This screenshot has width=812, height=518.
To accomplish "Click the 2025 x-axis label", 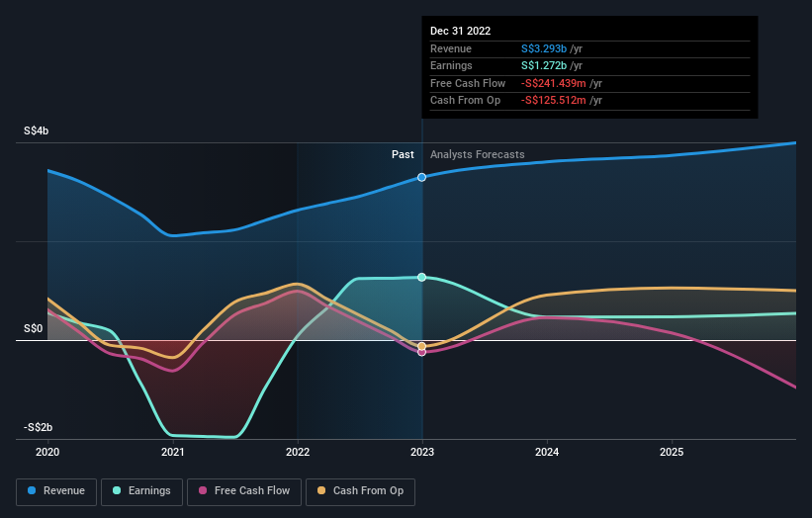I will point(672,453).
